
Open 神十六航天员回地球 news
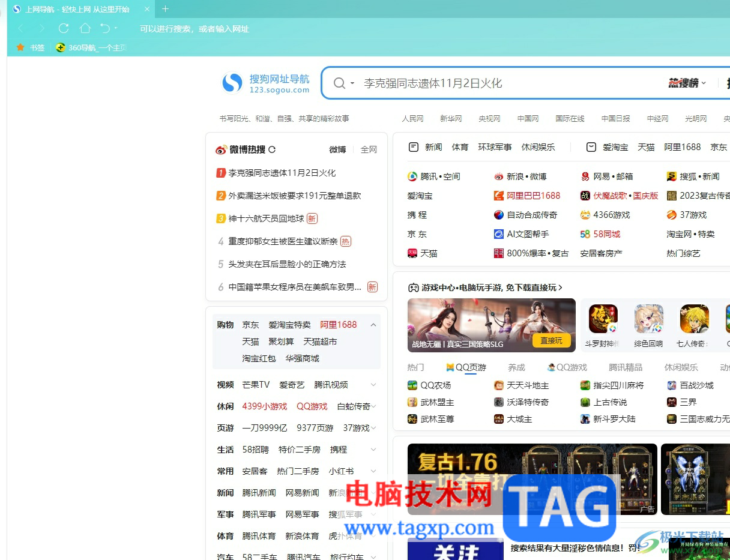[266, 218]
